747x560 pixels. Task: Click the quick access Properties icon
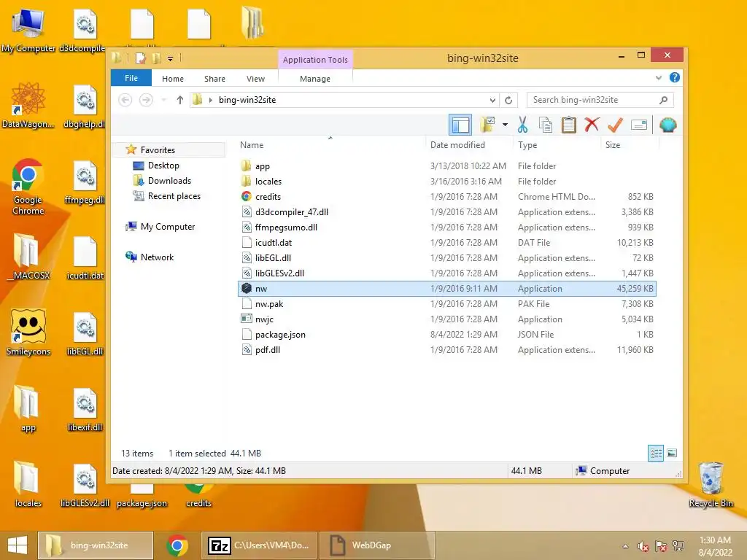pyautogui.click(x=140, y=58)
